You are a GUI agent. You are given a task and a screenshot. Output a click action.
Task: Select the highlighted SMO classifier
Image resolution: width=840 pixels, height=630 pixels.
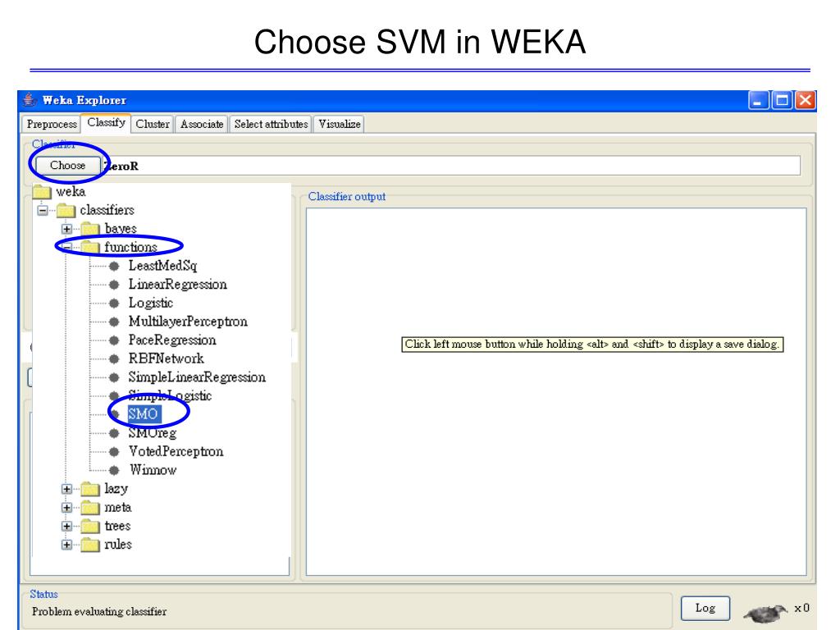143,414
